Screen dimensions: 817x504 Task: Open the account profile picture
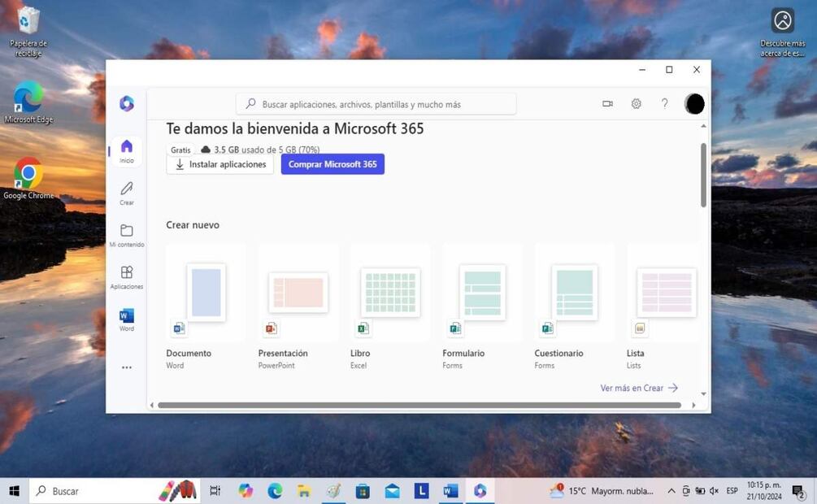694,104
